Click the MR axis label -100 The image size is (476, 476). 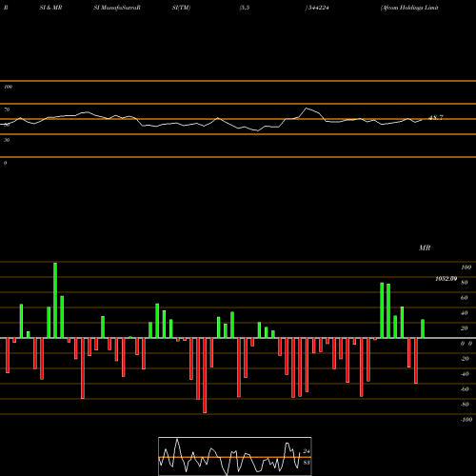point(466,420)
